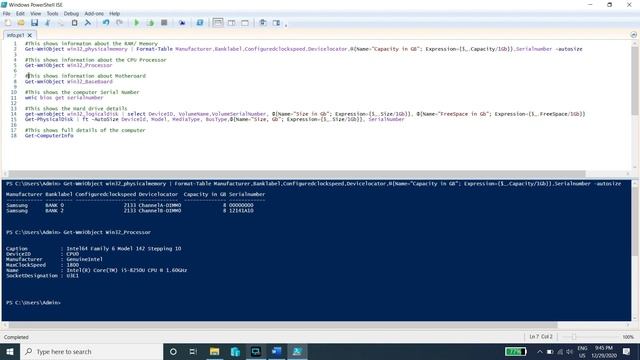
Task: Paste using the clipboard icon
Action: point(74,23)
